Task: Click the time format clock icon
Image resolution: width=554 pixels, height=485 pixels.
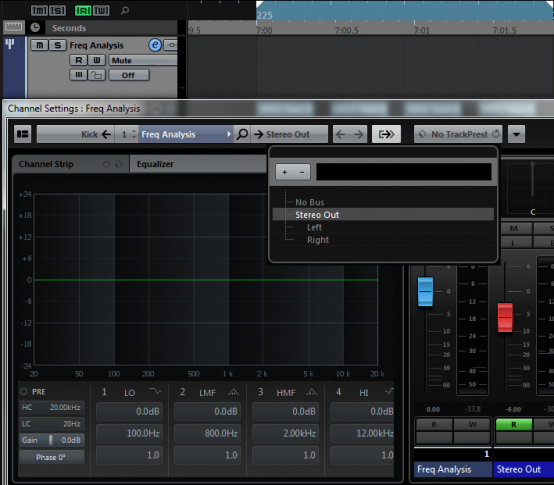Action: click(35, 28)
